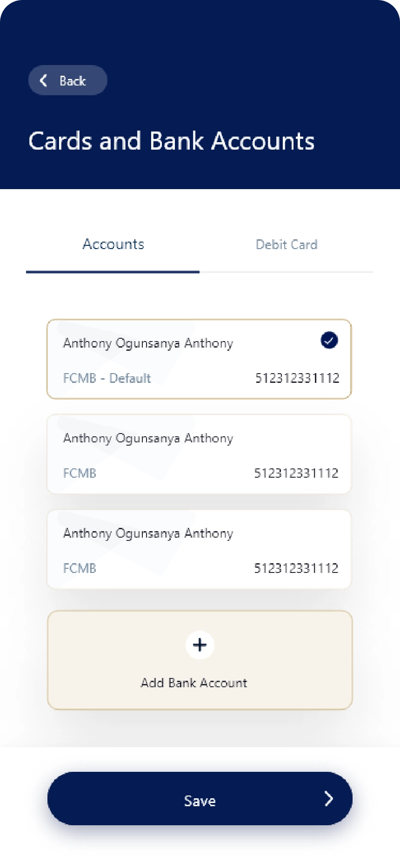
Task: Click the last card's account number
Action: click(x=296, y=568)
